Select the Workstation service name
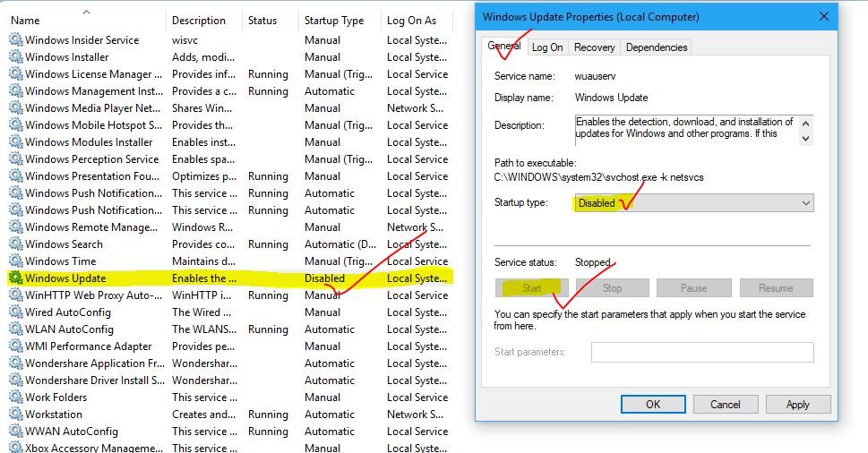This screenshot has height=453, width=868. (53, 415)
